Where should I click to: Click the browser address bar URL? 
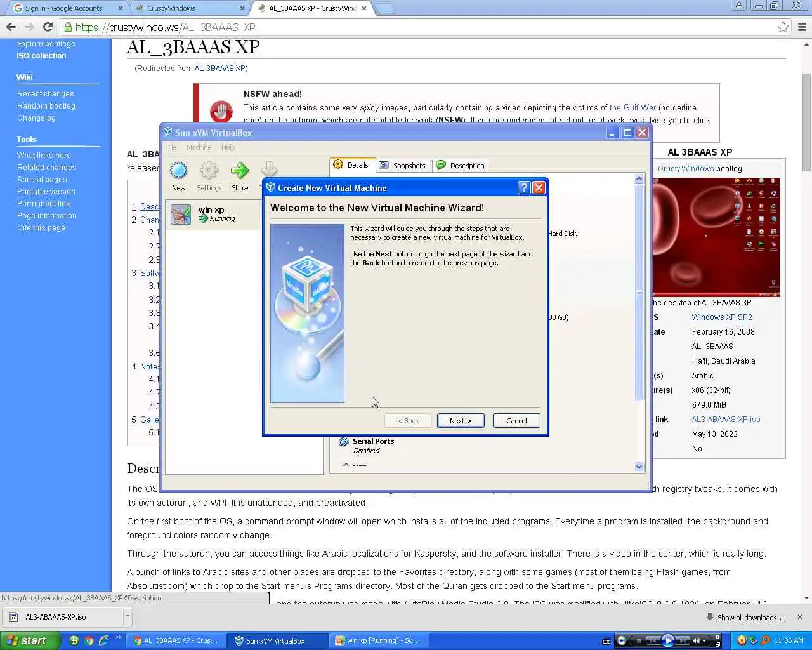[x=165, y=27]
